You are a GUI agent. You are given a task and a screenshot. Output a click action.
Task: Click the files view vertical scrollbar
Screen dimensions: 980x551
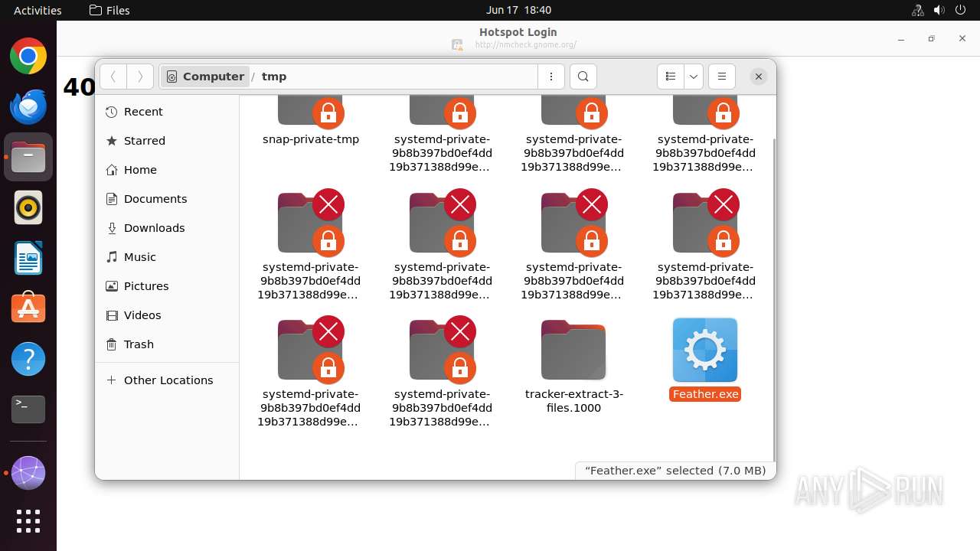tap(773, 298)
